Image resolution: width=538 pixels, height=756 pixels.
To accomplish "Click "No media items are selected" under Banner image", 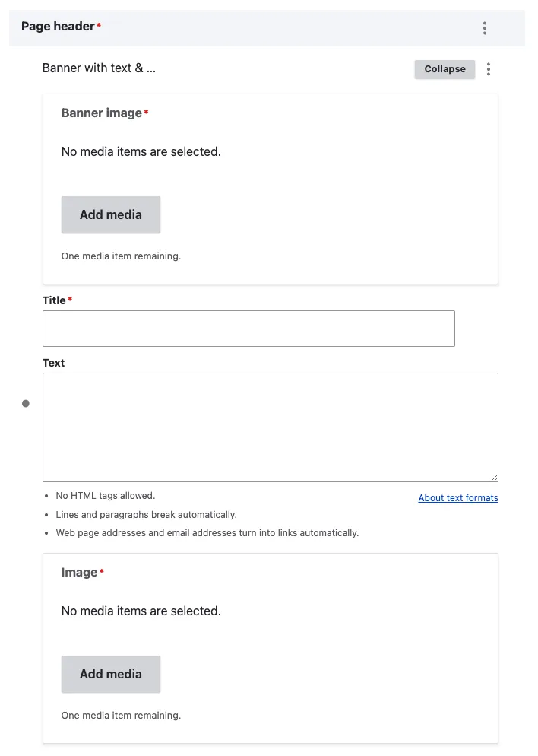I will click(141, 152).
